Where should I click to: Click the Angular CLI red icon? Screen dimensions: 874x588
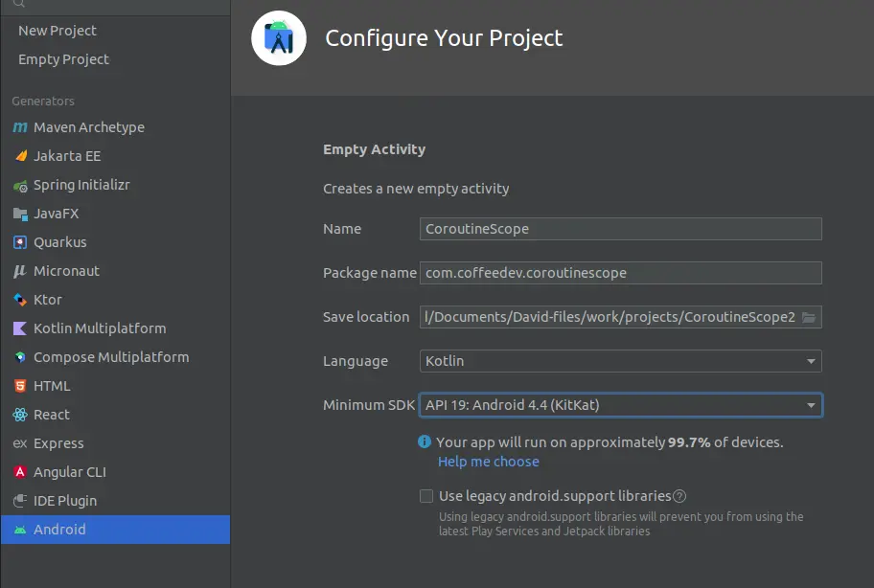(x=20, y=472)
